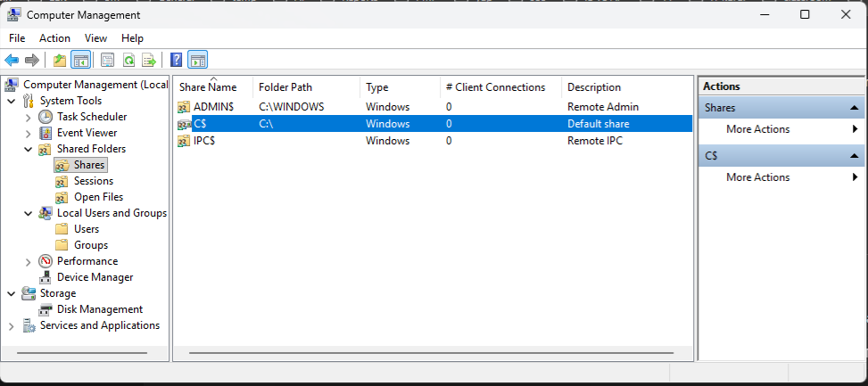This screenshot has height=386, width=868.
Task: Toggle Show/Hide Action Pane toolbar button
Action: point(197,60)
